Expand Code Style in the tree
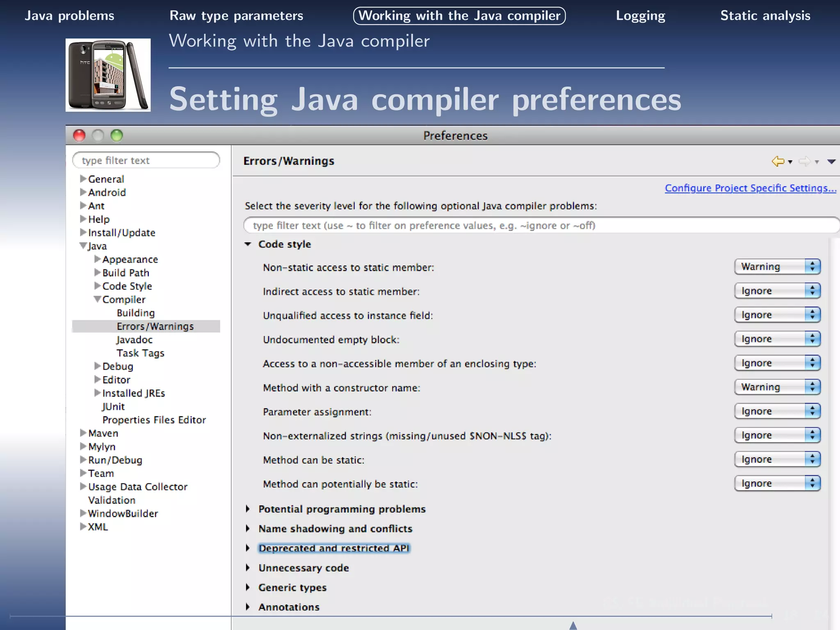Image resolution: width=840 pixels, height=630 pixels. tap(98, 286)
